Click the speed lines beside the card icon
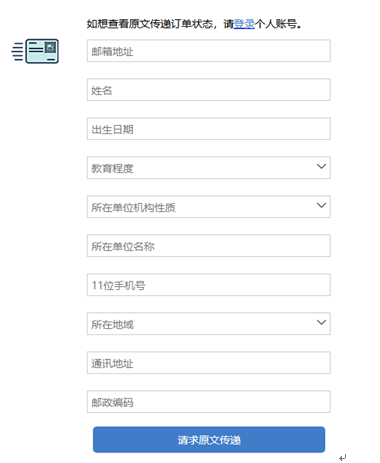Image resolution: width=380 pixels, height=463 pixels. point(18,52)
